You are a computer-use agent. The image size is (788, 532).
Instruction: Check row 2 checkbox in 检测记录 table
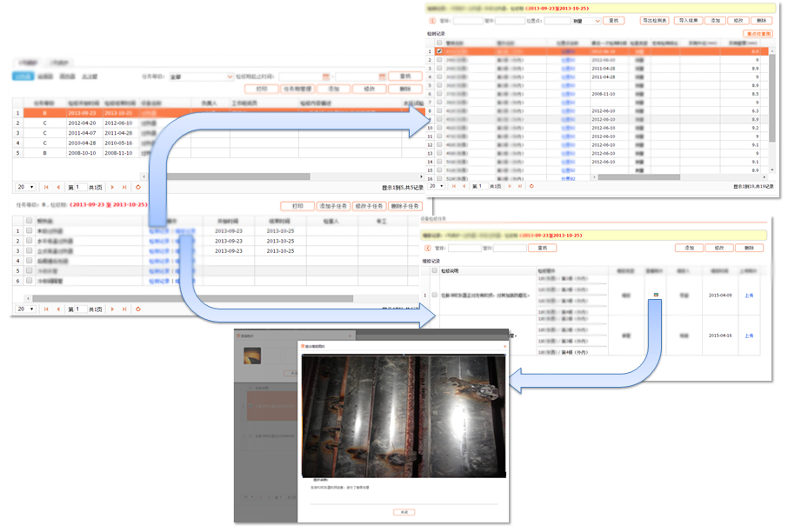pos(439,60)
